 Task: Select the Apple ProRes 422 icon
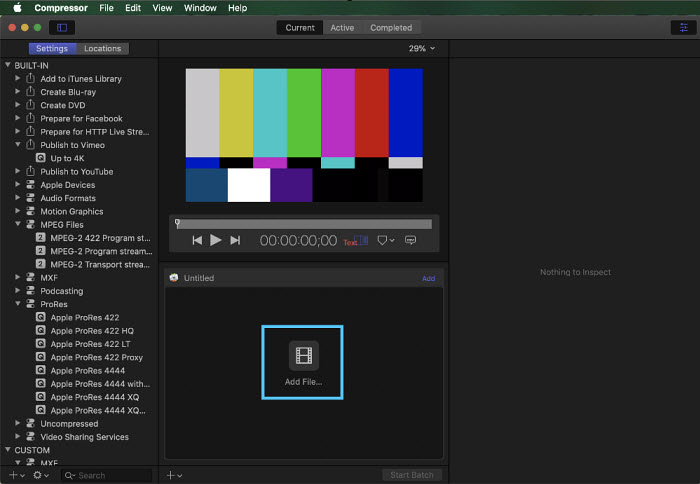coord(41,317)
